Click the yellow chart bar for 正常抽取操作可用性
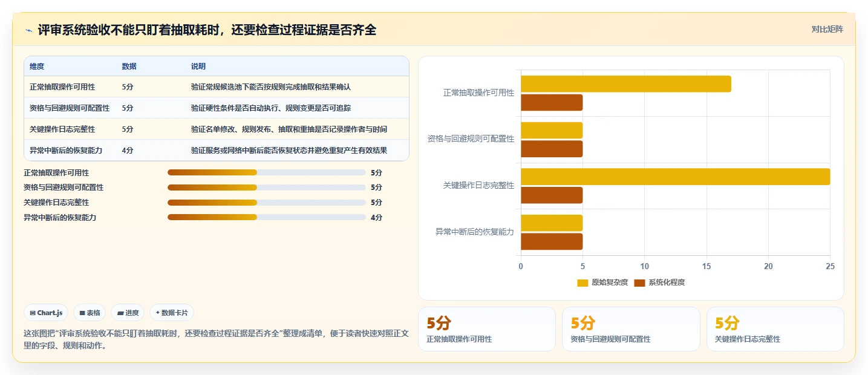The image size is (868, 375). click(626, 84)
